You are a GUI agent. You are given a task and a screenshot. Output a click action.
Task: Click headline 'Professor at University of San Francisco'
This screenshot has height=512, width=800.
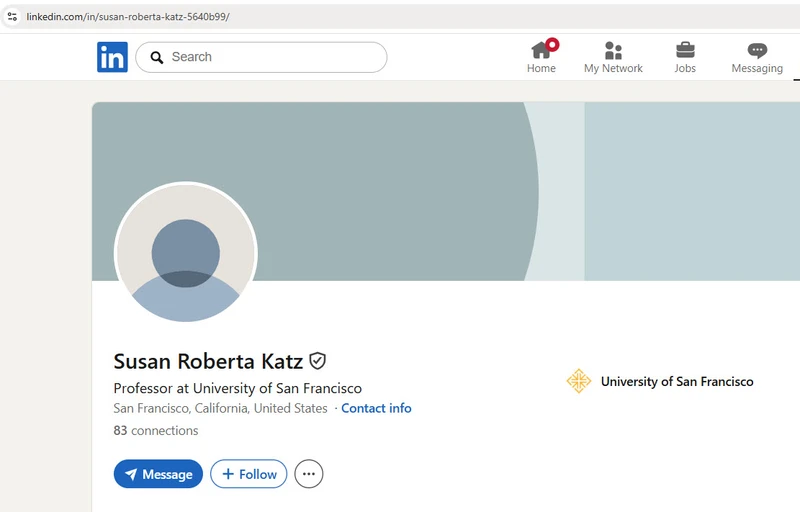(x=237, y=389)
